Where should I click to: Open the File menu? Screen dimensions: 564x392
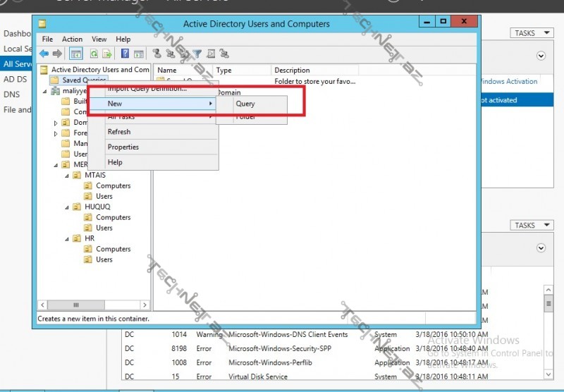click(x=47, y=39)
